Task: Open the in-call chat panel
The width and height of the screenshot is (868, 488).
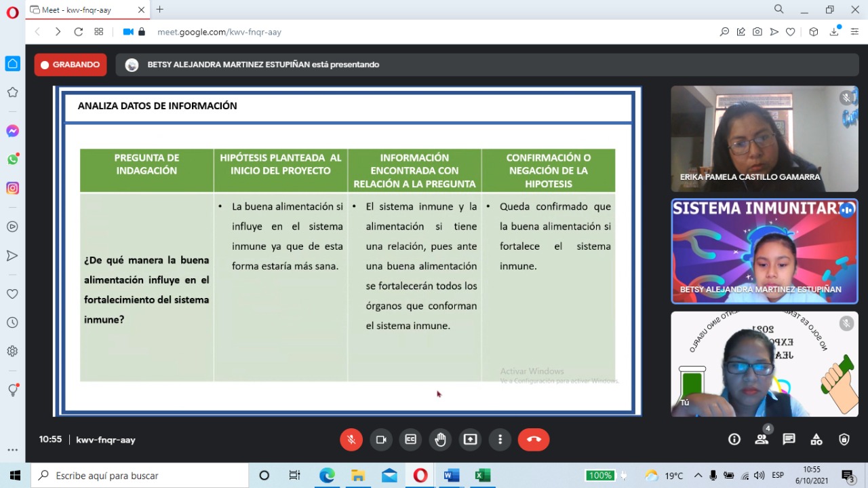Action: [x=789, y=440]
